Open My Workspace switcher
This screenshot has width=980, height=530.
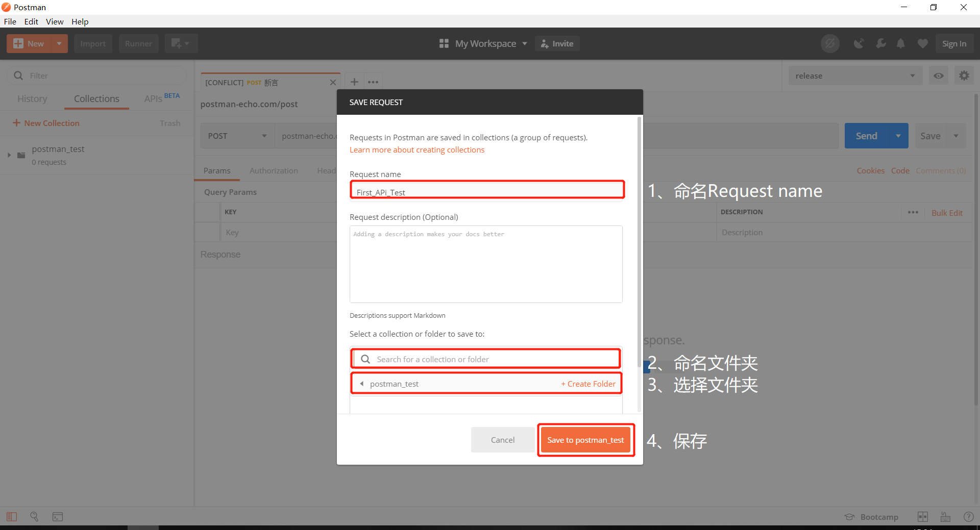[483, 44]
